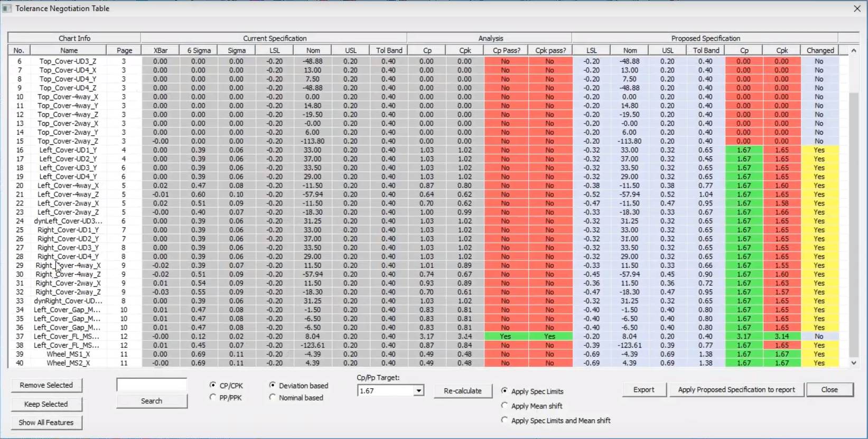Sort by the Name column header
The image size is (868, 439).
(69, 50)
